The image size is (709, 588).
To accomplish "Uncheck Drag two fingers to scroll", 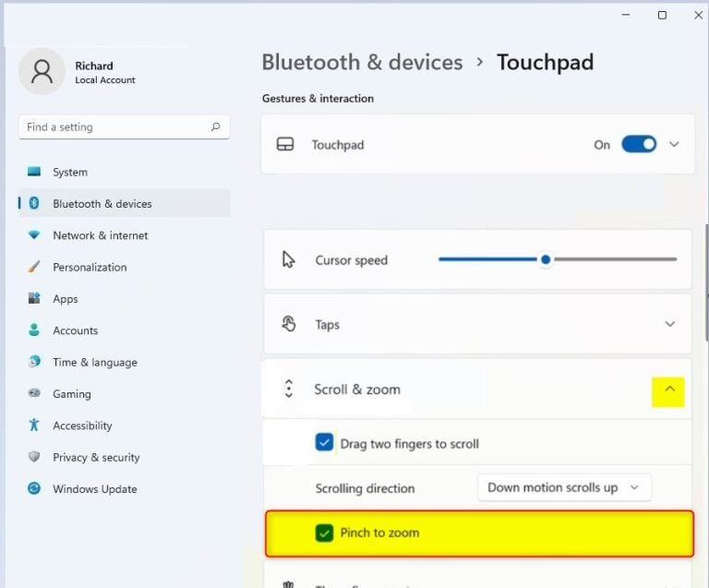I will (324, 442).
